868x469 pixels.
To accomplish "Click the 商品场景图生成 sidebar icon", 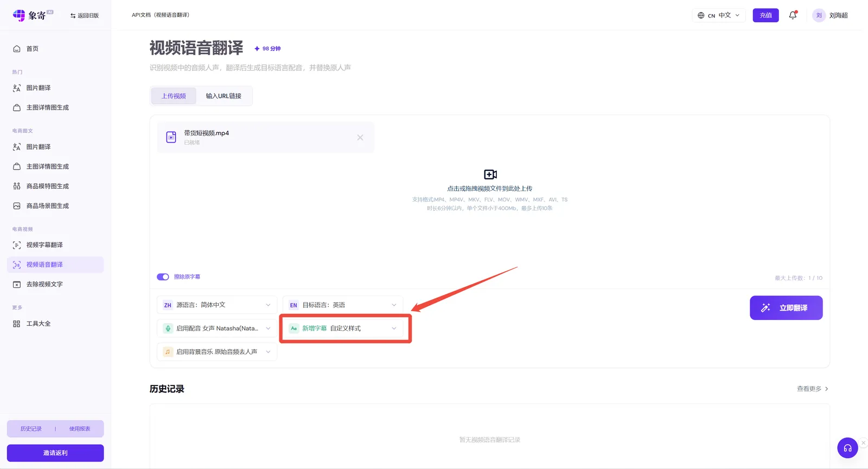I will point(17,206).
